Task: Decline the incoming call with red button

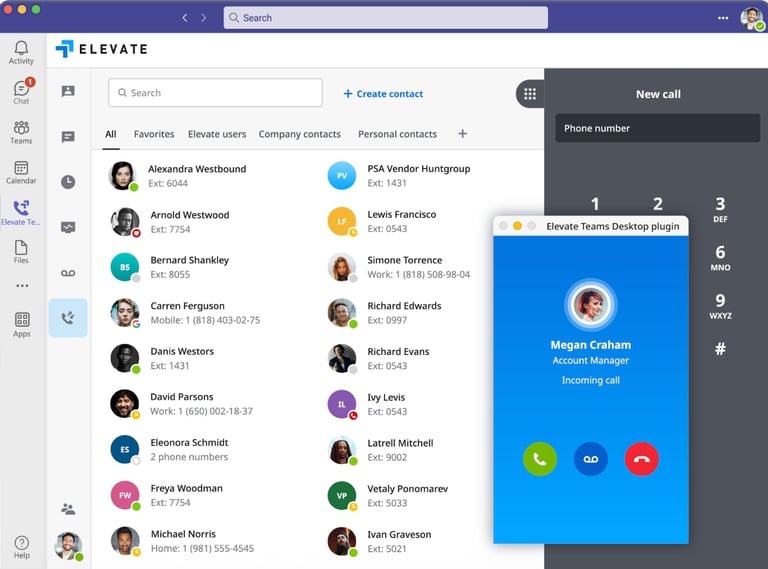Action: coord(642,459)
